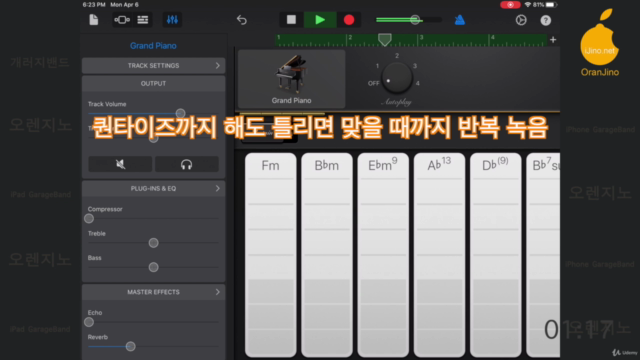Expand TRACK SETTINGS section
The height and width of the screenshot is (360, 640).
point(153,65)
